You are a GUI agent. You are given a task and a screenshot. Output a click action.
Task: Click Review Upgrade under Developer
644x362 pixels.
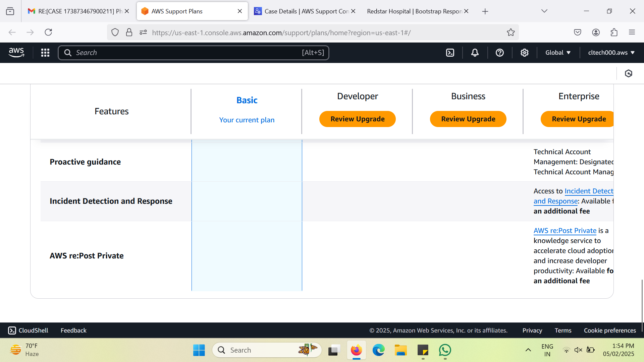point(358,119)
